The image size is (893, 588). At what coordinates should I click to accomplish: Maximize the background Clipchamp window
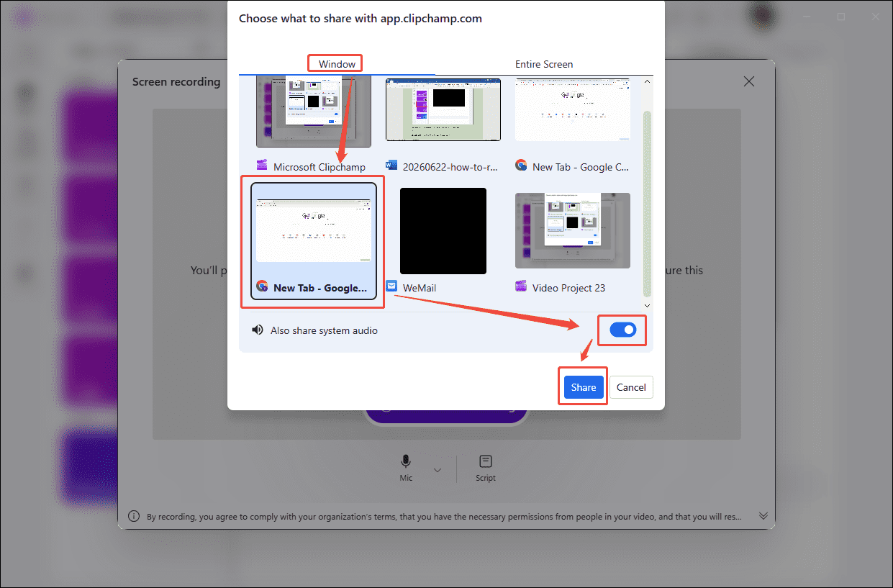(841, 17)
